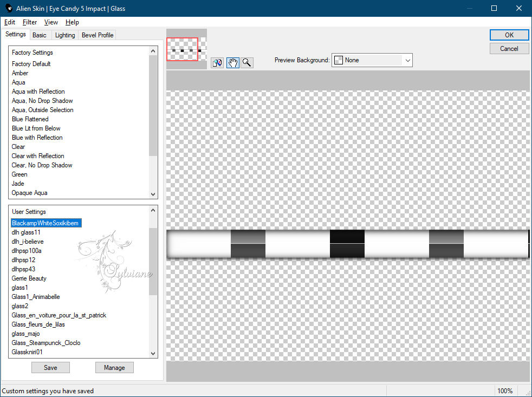
Task: Click the Save settings button
Action: pos(50,367)
